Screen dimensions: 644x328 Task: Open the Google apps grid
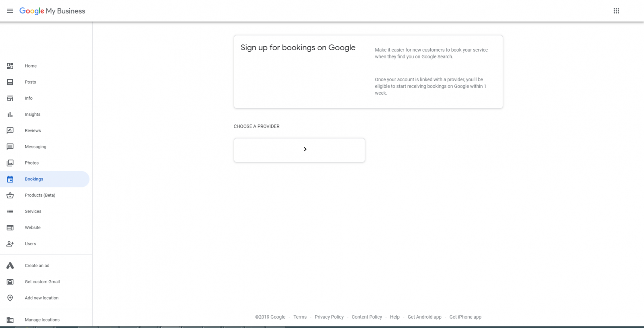click(616, 11)
